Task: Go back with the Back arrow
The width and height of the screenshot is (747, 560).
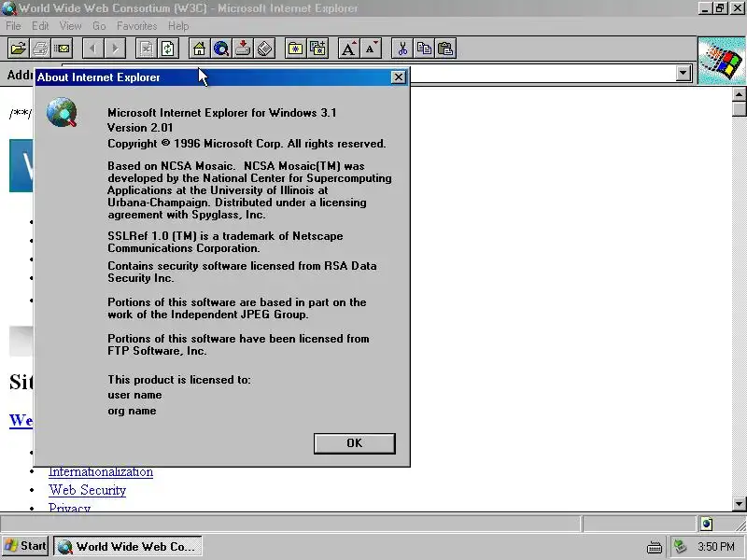Action: coord(92,49)
